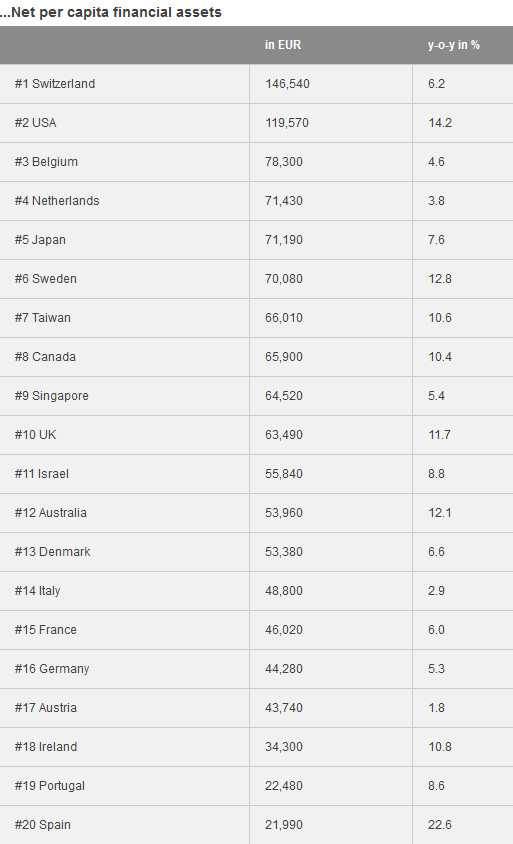Click Canada's y-o-y value 10.4
Screen dimensions: 513x844
[440, 357]
